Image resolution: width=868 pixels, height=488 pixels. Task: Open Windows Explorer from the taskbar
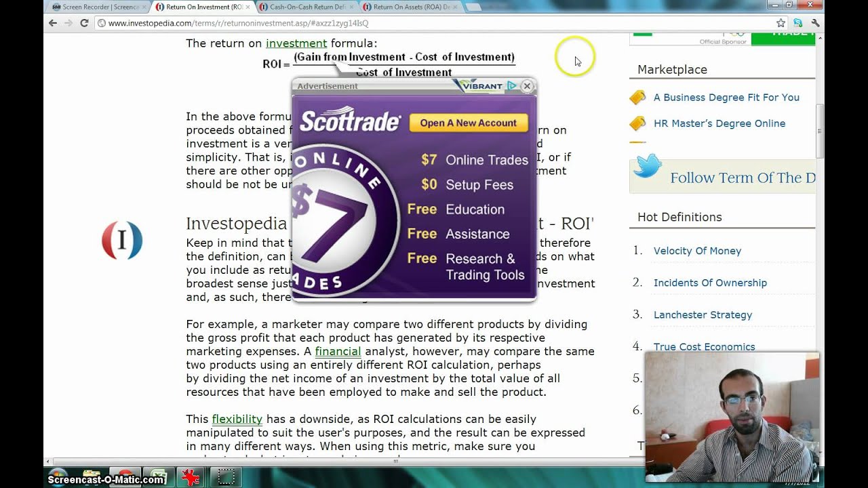point(92,477)
